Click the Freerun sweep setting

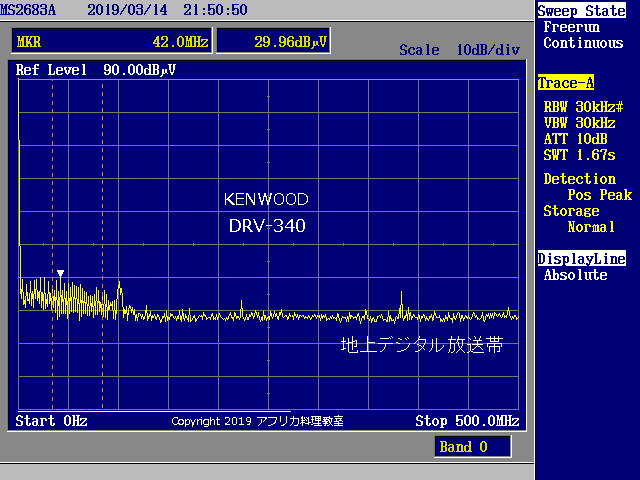(x=571, y=27)
